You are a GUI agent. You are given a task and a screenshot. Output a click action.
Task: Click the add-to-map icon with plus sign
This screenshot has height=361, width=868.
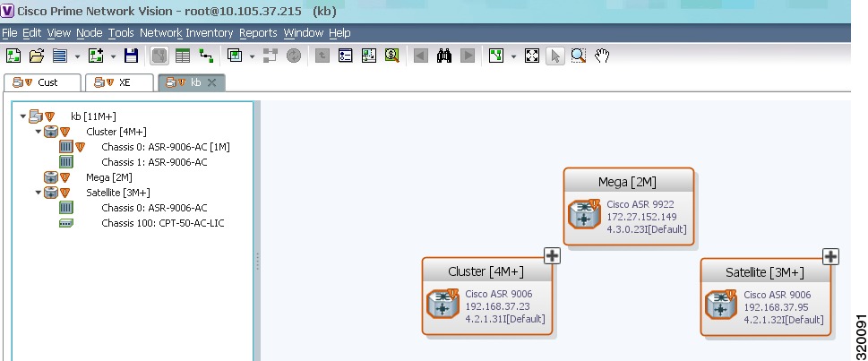(96, 56)
